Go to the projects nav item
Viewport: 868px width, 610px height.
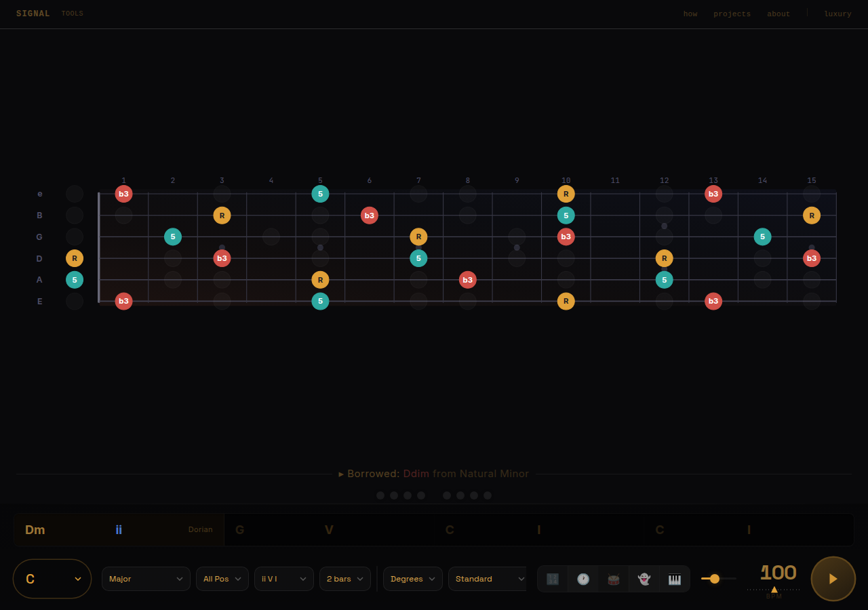pos(732,14)
